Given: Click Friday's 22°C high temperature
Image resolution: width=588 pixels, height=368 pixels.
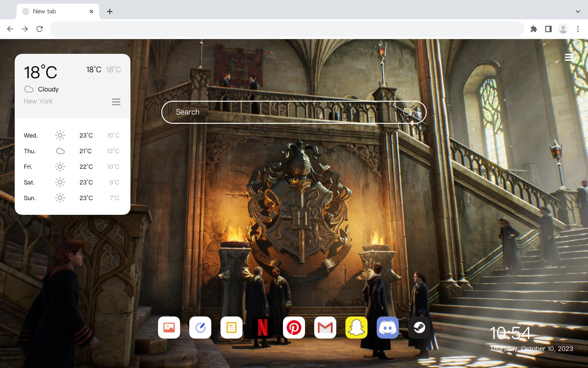Looking at the screenshot, I should click(86, 167).
